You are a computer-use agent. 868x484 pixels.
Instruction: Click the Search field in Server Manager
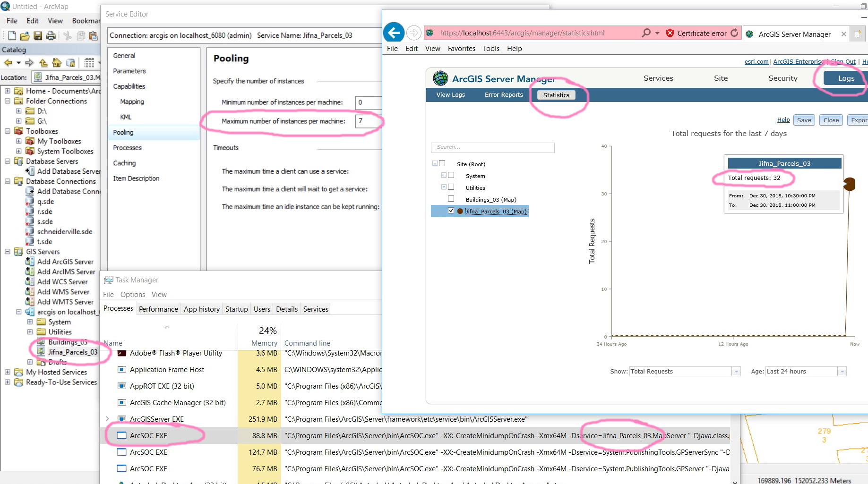pos(493,147)
